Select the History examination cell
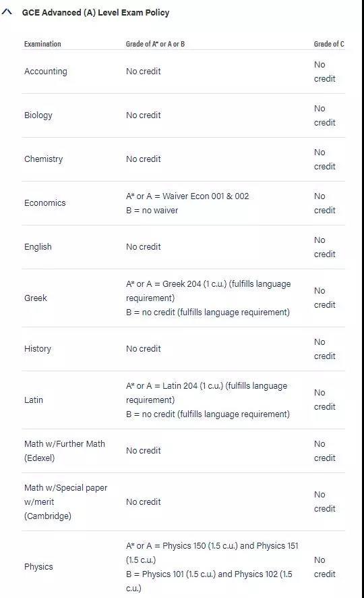The height and width of the screenshot is (598, 364). point(38,348)
